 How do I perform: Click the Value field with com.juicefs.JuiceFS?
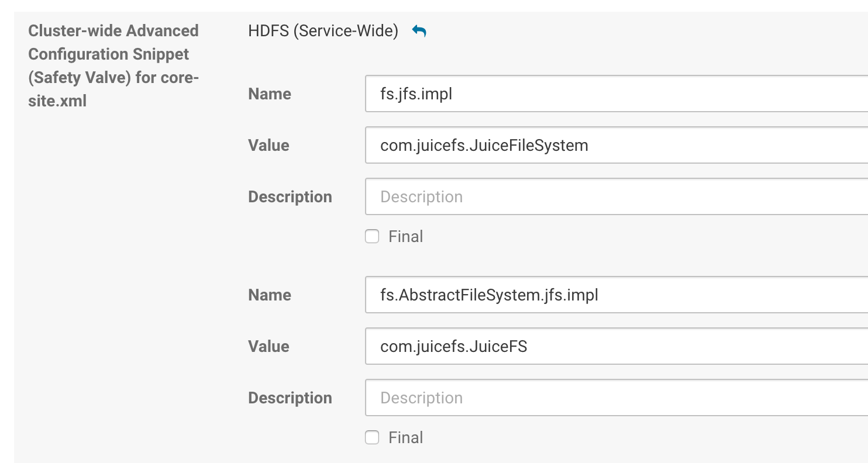(x=614, y=346)
